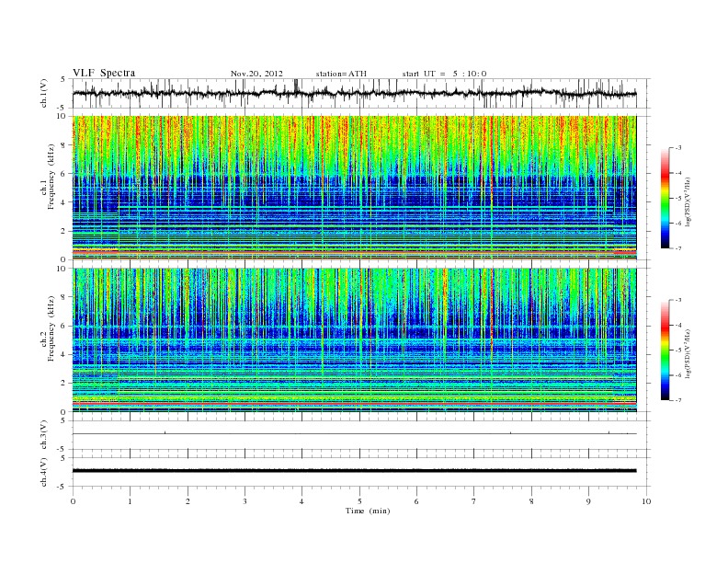The height and width of the screenshot is (563, 728).
Task: Click the time axis tick label "10"
Action: [x=646, y=501]
